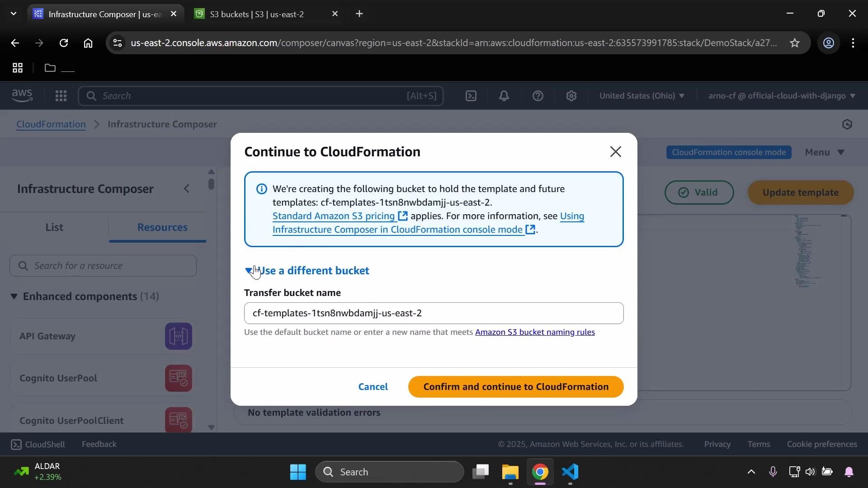Click the resource panel scrollbar down arrow
The image size is (868, 488).
pyautogui.click(x=211, y=427)
